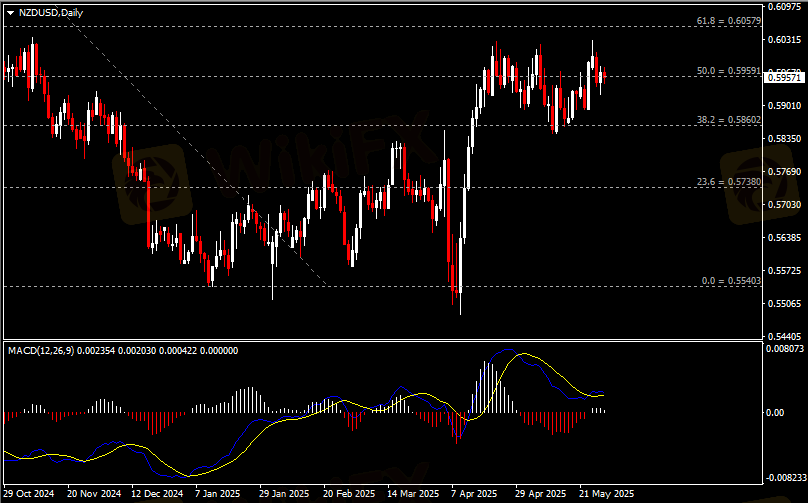This screenshot has height=503, width=808.
Task: Click the 0.54405 price scale value
Action: pos(784,337)
